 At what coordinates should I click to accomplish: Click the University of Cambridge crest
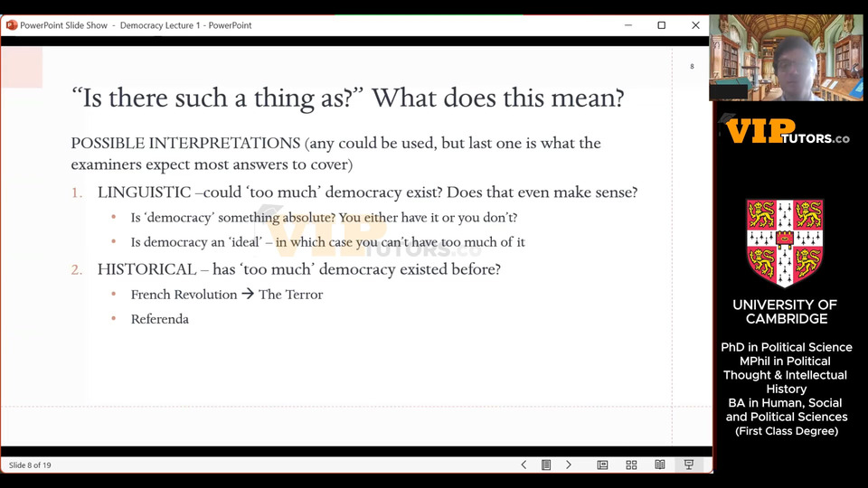click(x=785, y=243)
